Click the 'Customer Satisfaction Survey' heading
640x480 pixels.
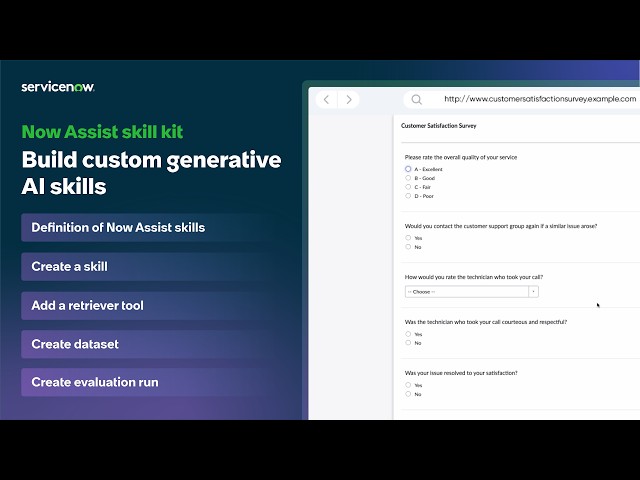[439, 126]
